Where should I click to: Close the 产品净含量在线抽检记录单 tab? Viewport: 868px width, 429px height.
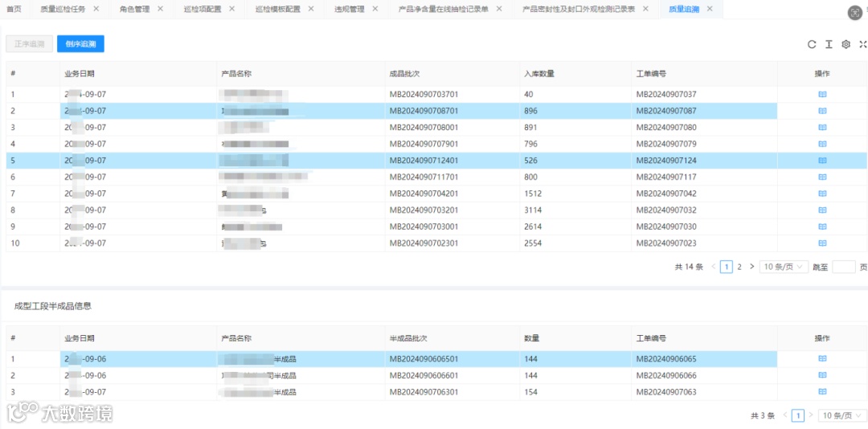point(499,9)
